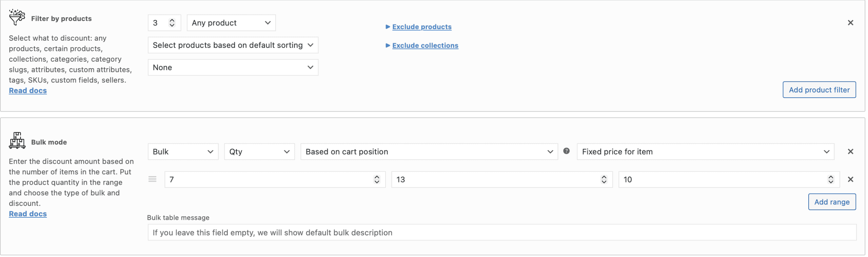Open the Bulk mode type dropdown
The width and height of the screenshot is (868, 257).
click(183, 152)
